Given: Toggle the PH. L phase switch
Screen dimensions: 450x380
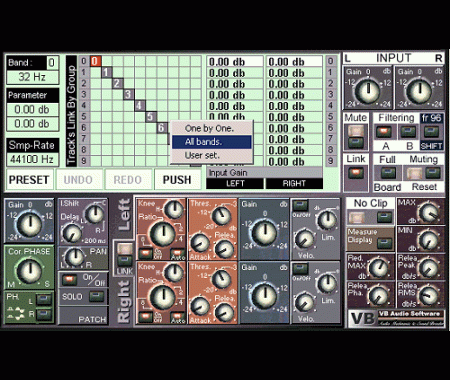Looking at the screenshot, I should 44,300.
